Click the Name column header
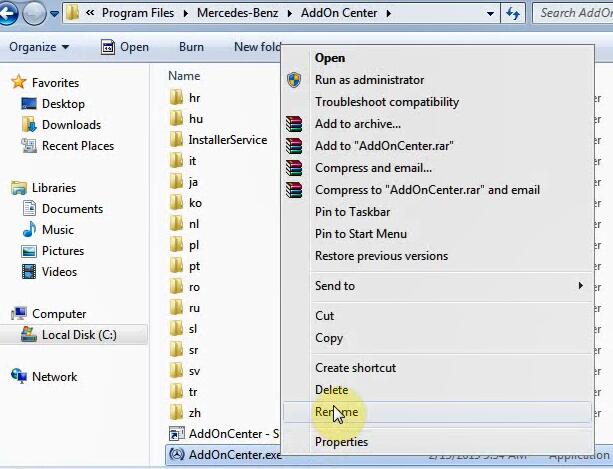The image size is (613, 469). [184, 76]
